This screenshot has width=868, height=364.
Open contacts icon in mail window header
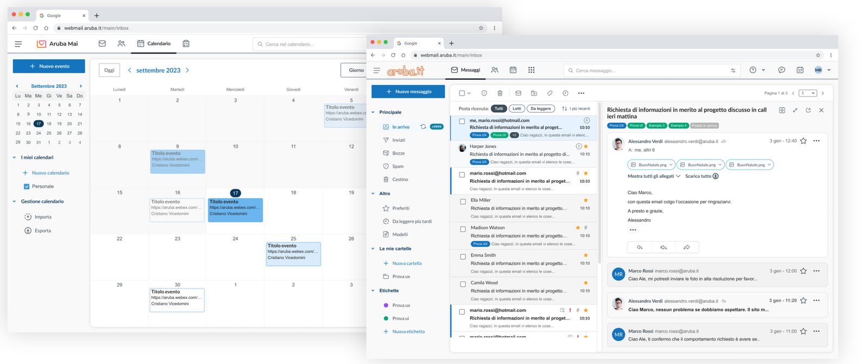click(x=495, y=70)
